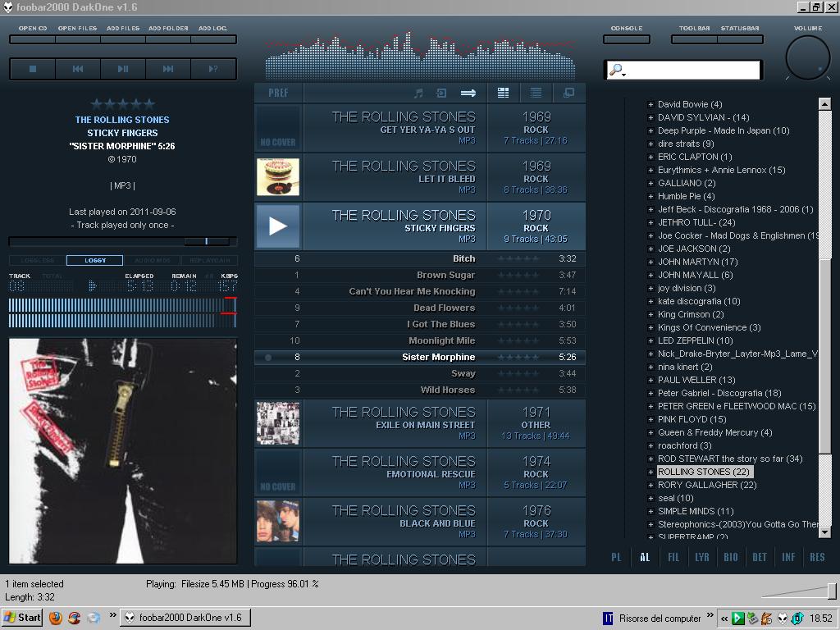Click the boxed-arrow icon next to the music note
The width and height of the screenshot is (840, 630).
[441, 94]
